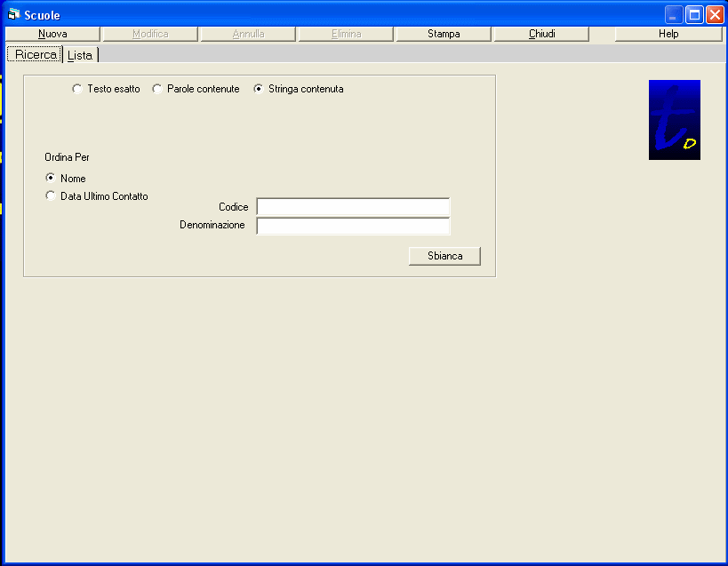
Task: Click the disabled Elimina button
Action: pos(347,34)
